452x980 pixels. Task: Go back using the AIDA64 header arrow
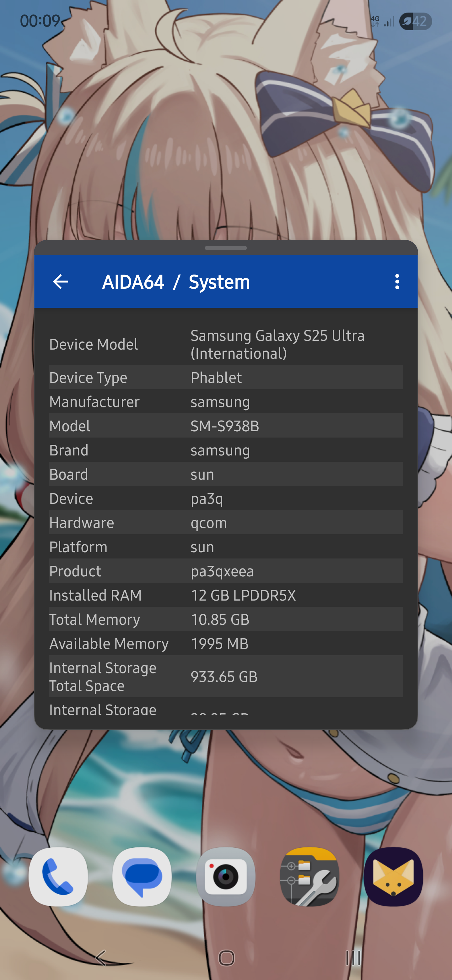pyautogui.click(x=61, y=282)
